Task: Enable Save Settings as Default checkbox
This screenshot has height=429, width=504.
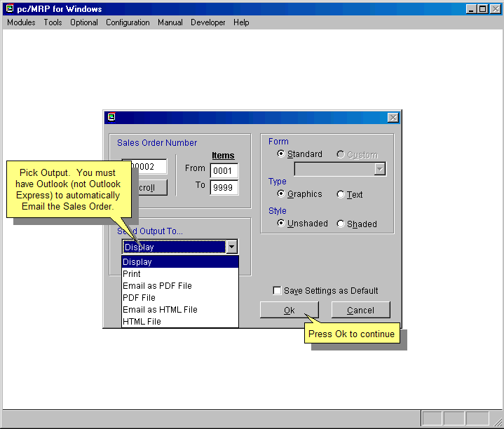Action: pos(278,291)
